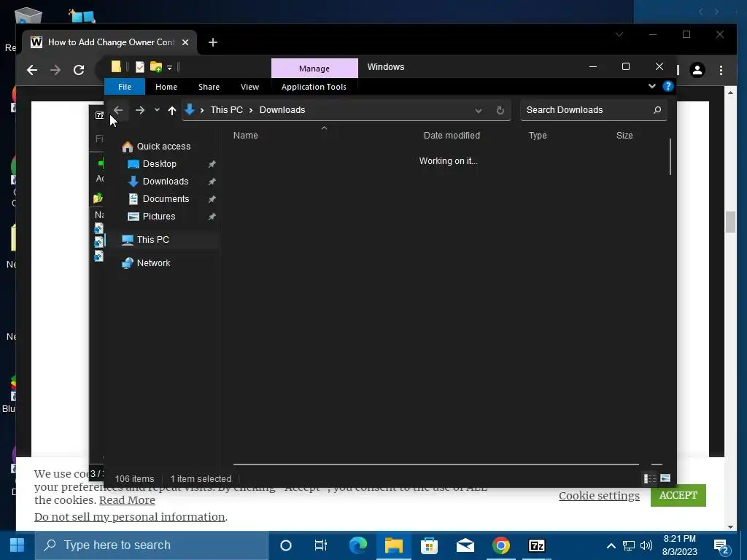This screenshot has width=747, height=560.
Task: Open the Home ribbon tab
Action: point(166,87)
